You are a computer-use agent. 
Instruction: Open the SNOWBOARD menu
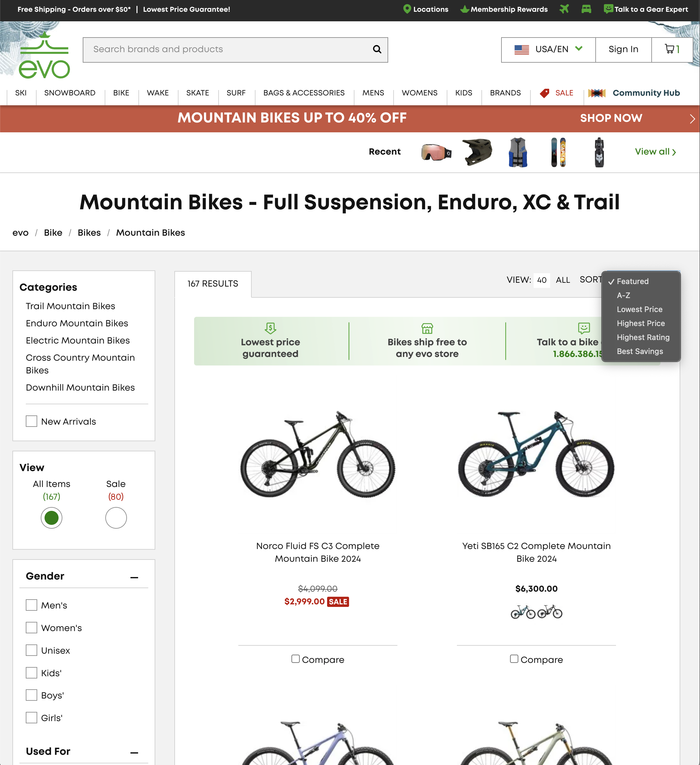pyautogui.click(x=70, y=93)
